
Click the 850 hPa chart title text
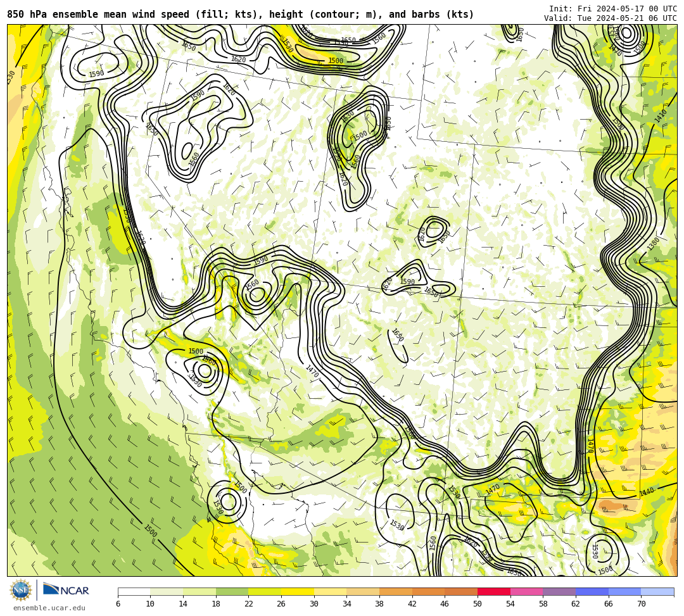tap(241, 15)
